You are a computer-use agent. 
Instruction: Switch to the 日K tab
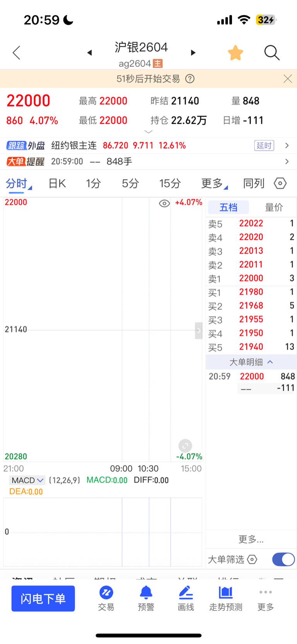click(x=57, y=184)
